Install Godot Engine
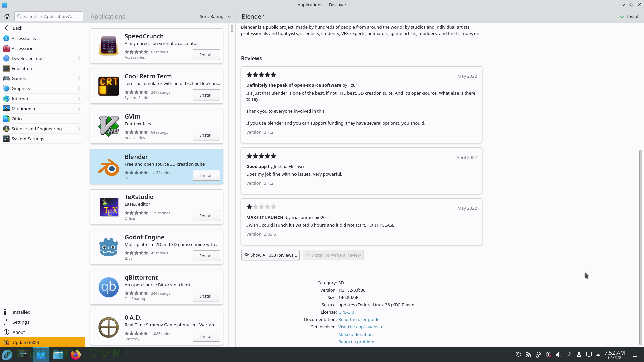 point(206,256)
